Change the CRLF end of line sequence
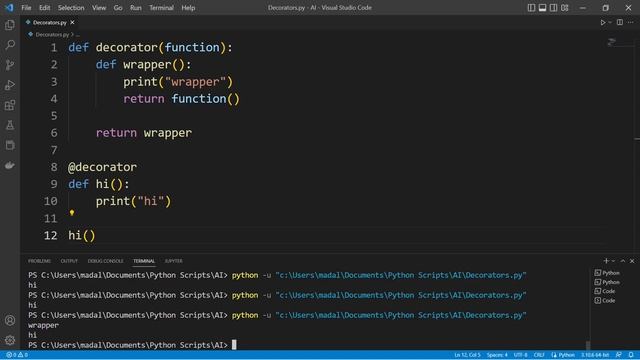640x360 pixels. pyautogui.click(x=539, y=355)
